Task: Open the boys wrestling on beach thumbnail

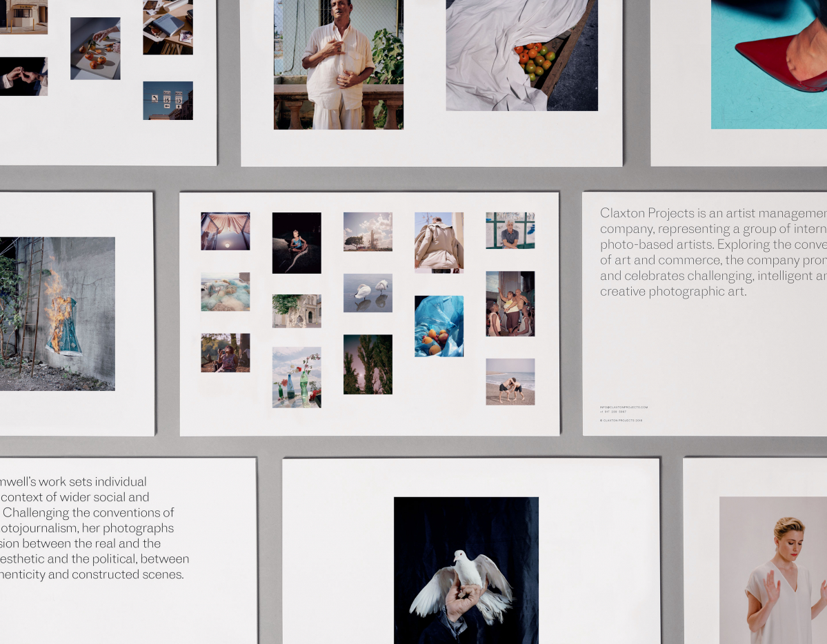Action: 510,381
